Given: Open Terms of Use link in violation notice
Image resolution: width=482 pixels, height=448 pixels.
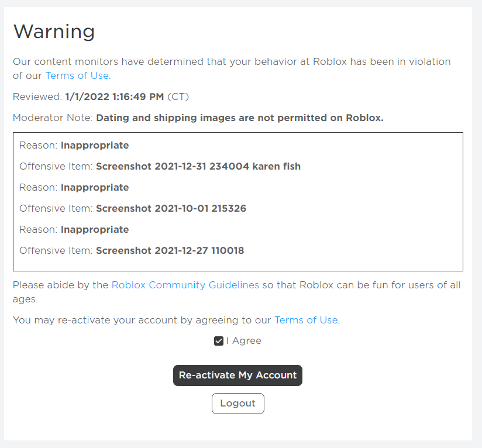Looking at the screenshot, I should pos(77,75).
